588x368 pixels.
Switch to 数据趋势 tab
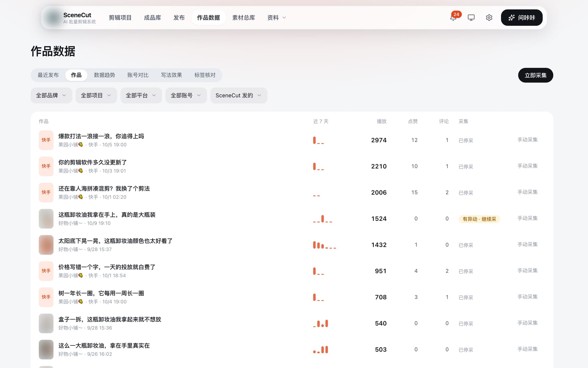[105, 75]
